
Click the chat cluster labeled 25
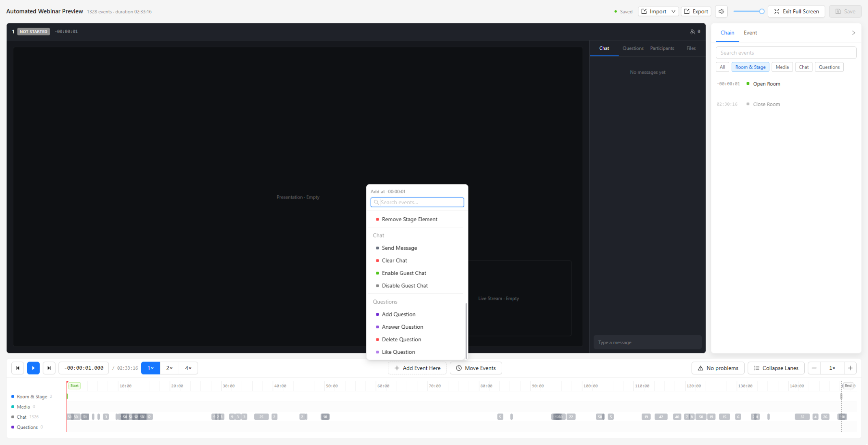click(262, 417)
